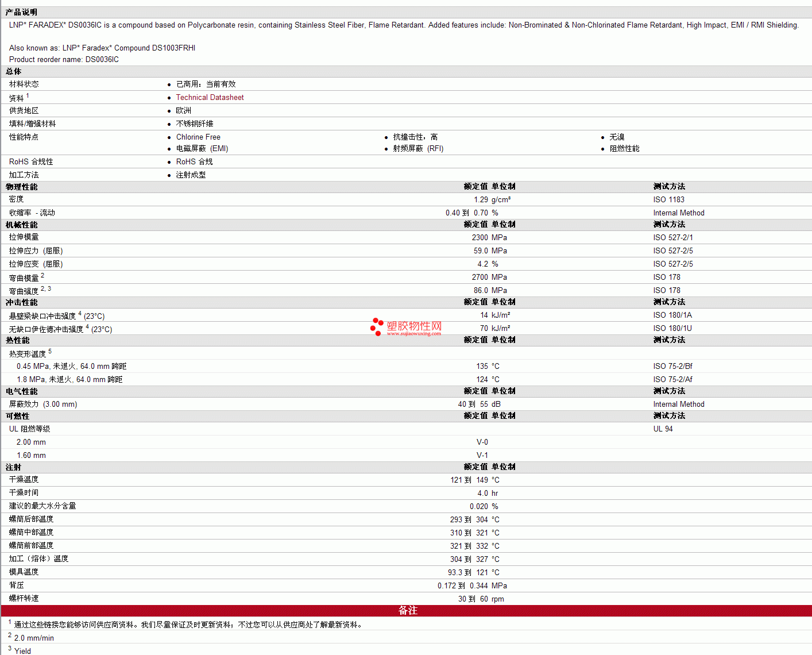
Task: Select the 'RoHS 合规性' row label
Action: pyautogui.click(x=31, y=162)
